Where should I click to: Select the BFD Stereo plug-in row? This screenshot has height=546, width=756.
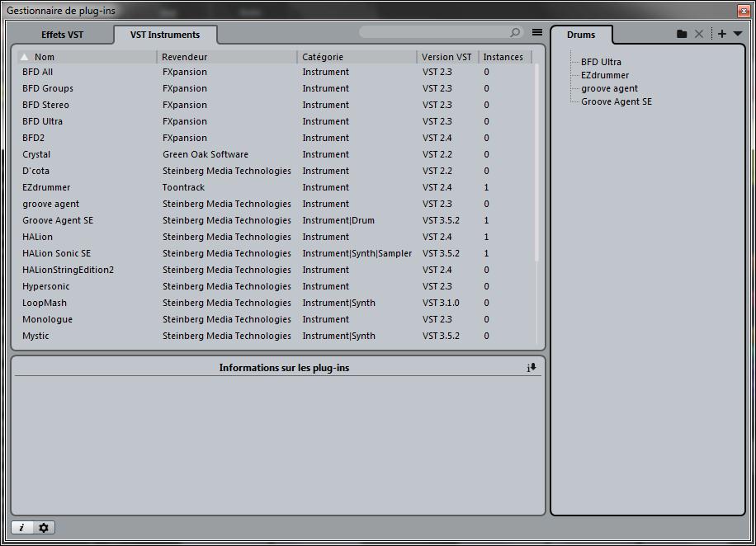coord(276,105)
